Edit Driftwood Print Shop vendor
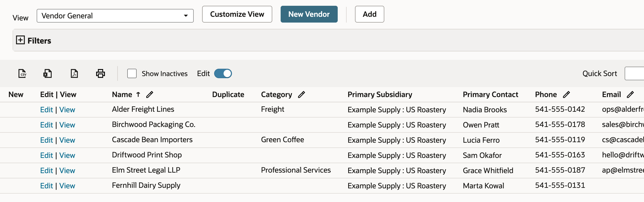 point(47,155)
